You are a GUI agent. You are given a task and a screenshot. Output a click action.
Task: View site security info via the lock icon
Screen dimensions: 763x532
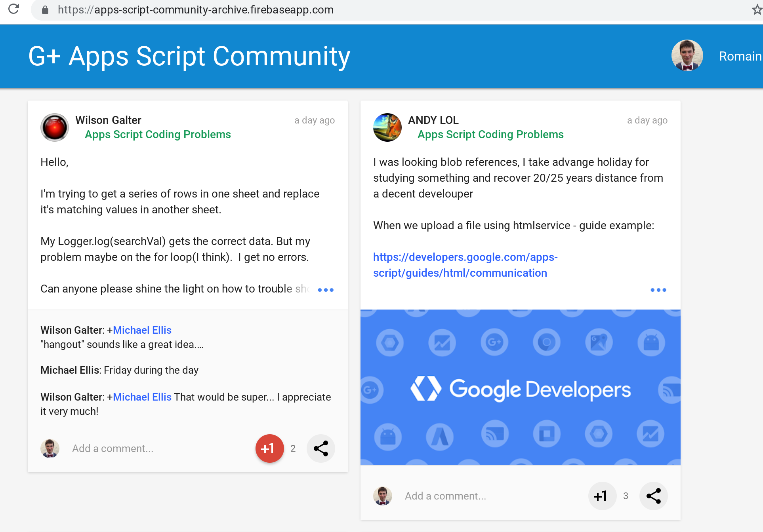[x=45, y=10]
